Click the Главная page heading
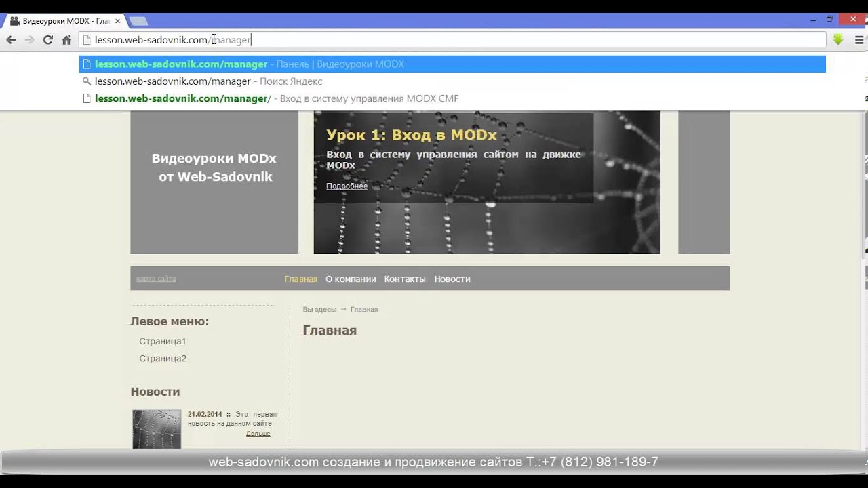 click(330, 331)
